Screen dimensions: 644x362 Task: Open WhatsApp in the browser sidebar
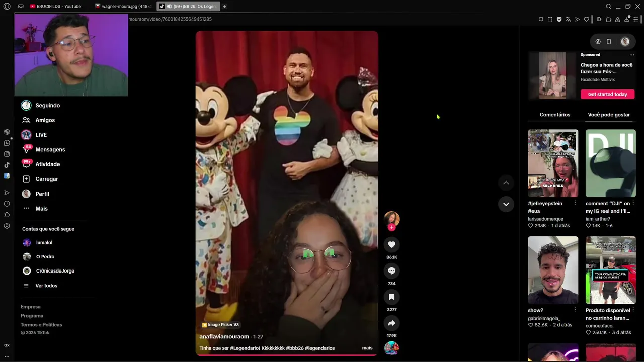tap(7, 143)
